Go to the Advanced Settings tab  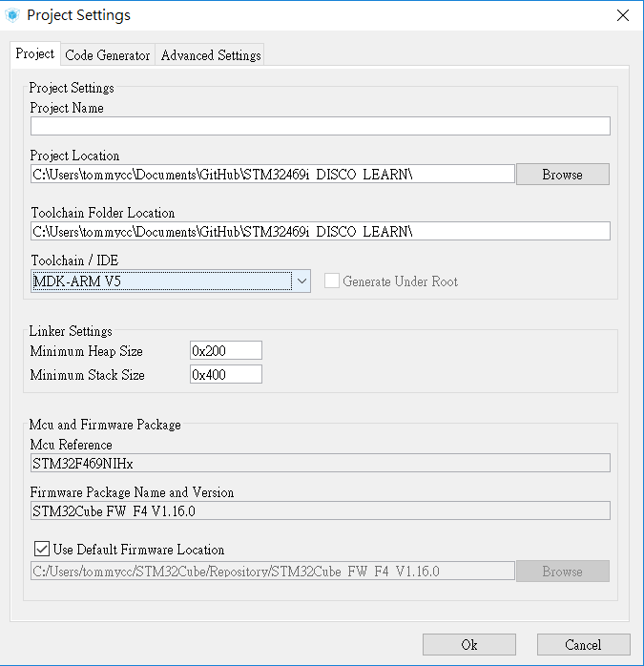pyautogui.click(x=211, y=55)
